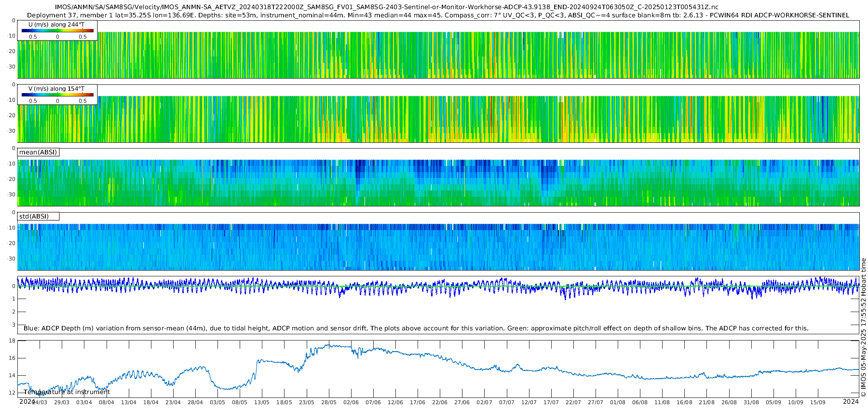
Task: Select the mean(ABSI) panel label
Action: [x=38, y=152]
